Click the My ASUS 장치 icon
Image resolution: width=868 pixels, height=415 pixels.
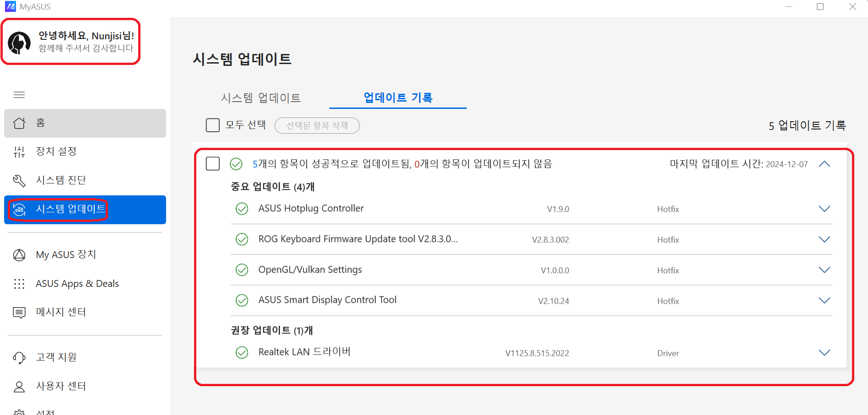coord(19,255)
